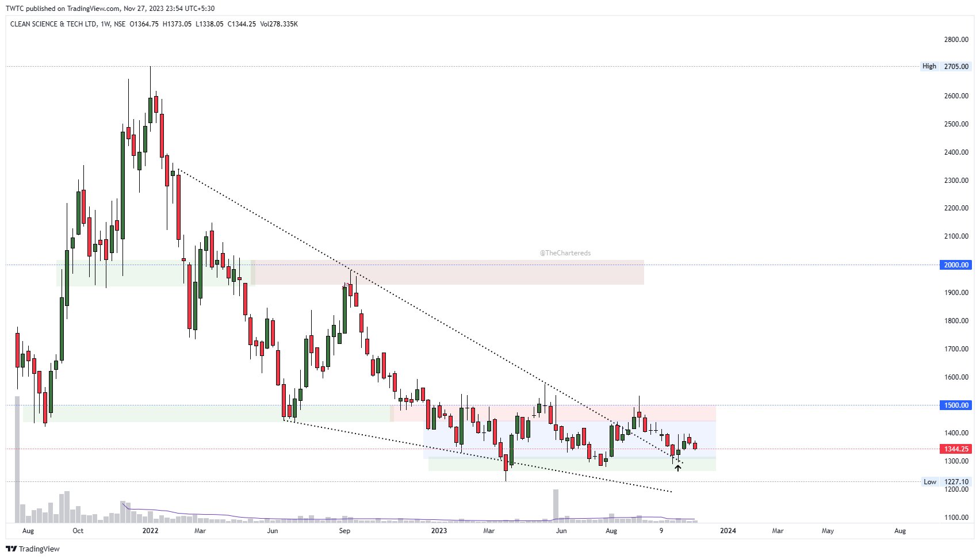This screenshot has width=980, height=559.
Task: Click the 2024 year label on time axis
Action: [x=728, y=531]
